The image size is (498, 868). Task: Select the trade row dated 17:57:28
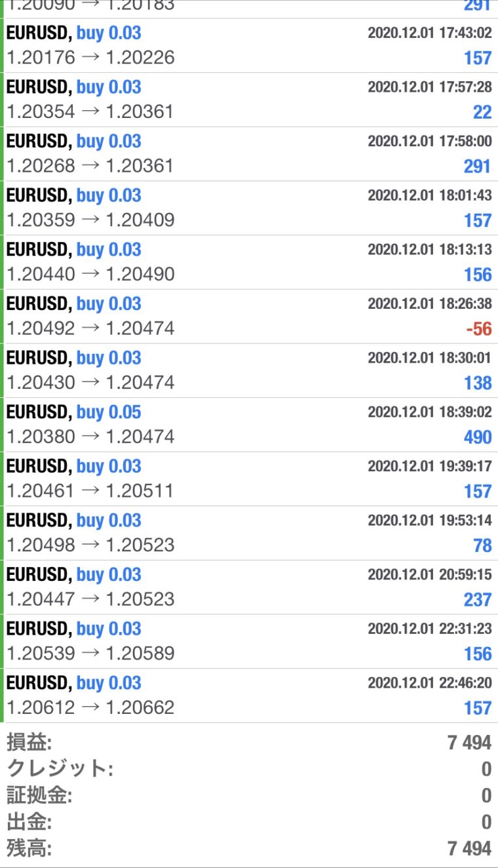[x=249, y=100]
